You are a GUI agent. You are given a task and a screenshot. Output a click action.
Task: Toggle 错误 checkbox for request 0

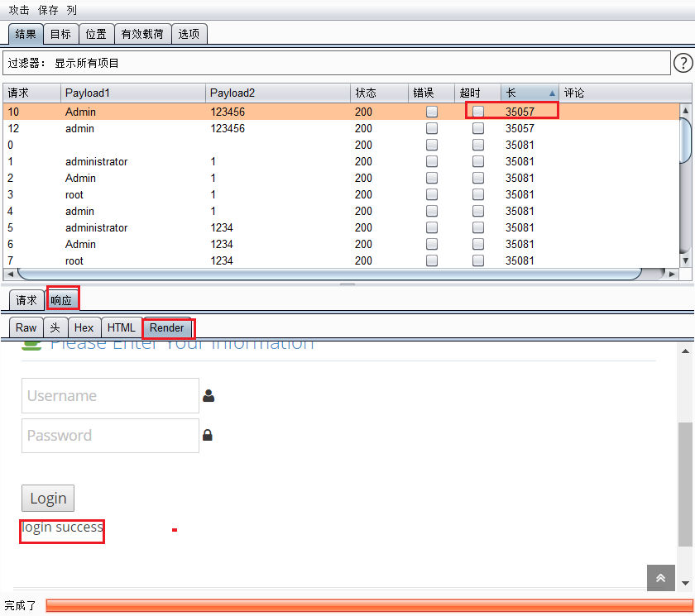click(432, 145)
